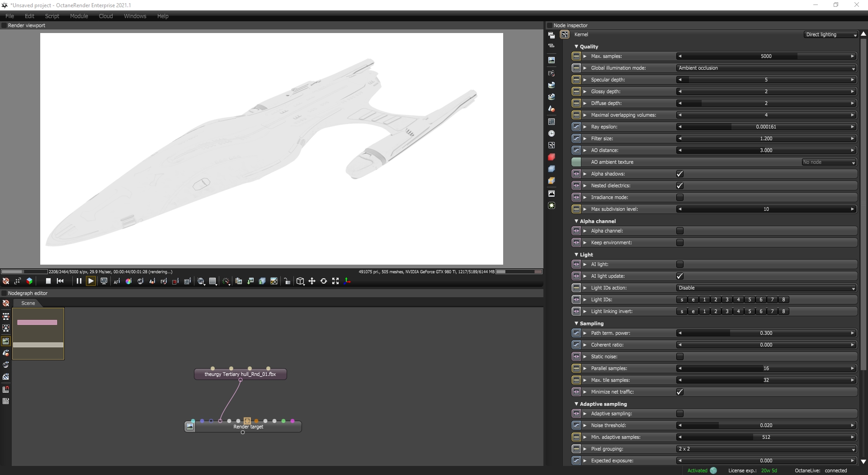The width and height of the screenshot is (868, 475).
Task: Collapse the Alpha channel section
Action: pos(576,221)
